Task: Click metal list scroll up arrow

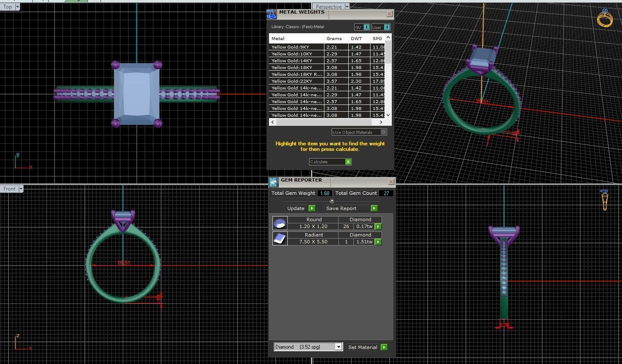Action: tap(388, 38)
